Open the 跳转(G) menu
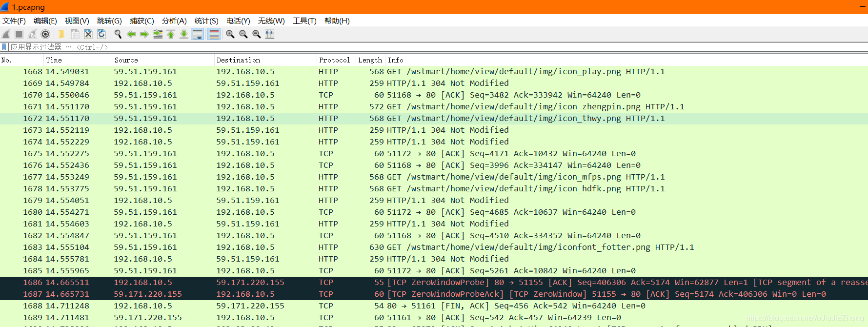 click(109, 21)
